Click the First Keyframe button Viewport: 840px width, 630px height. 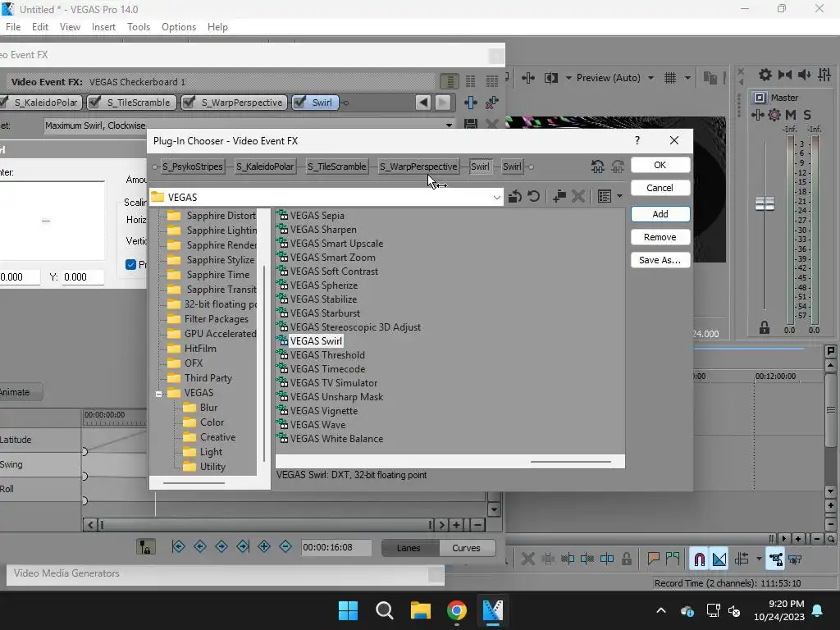tap(178, 546)
